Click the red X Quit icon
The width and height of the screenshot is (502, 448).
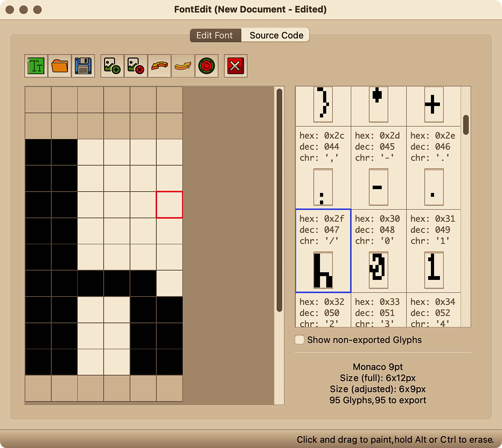click(x=236, y=66)
